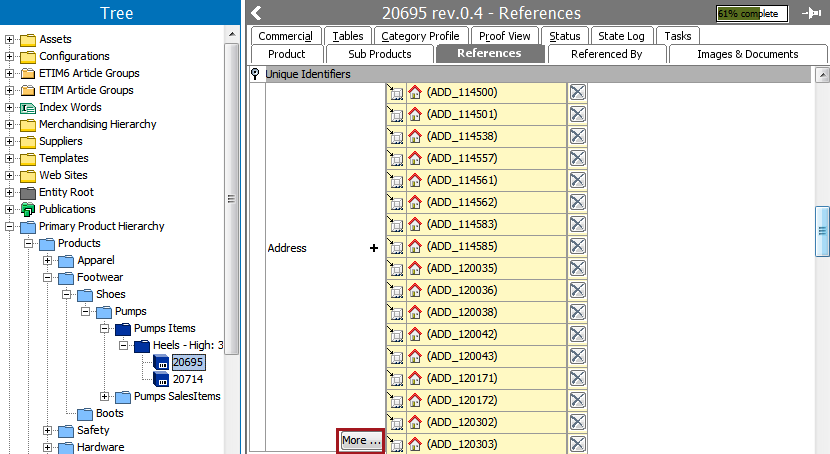Collapse the Footwear tree node
Viewport: 830px width, 454px height.
point(48,277)
